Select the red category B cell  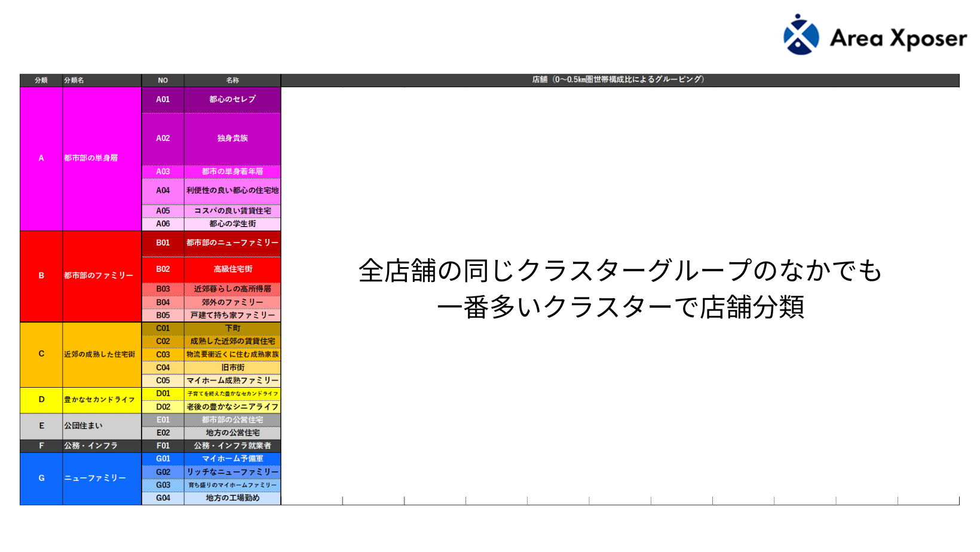(41, 275)
